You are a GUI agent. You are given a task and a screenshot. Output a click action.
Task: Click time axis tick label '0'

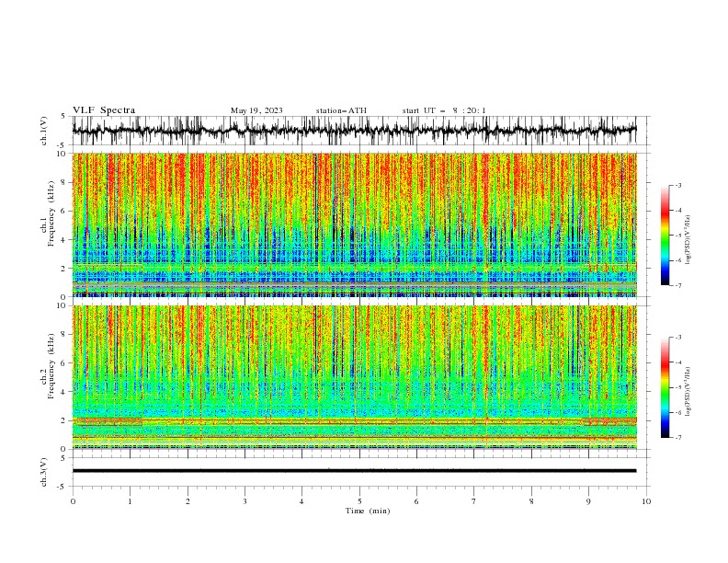pyautogui.click(x=73, y=501)
